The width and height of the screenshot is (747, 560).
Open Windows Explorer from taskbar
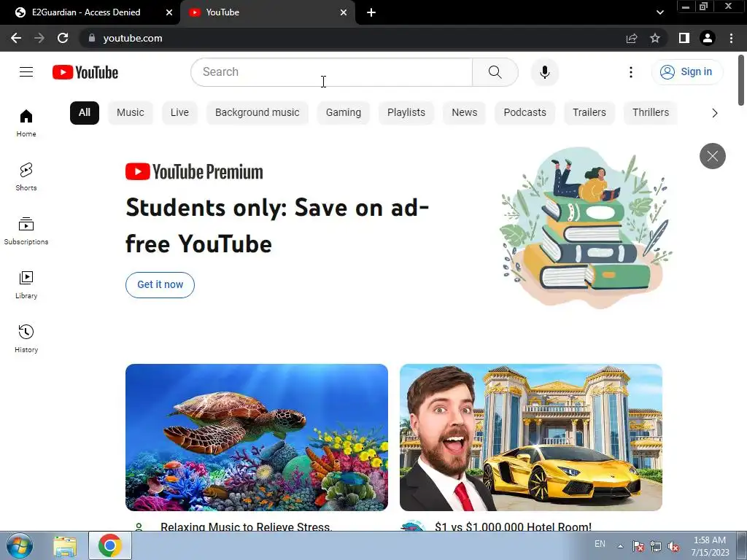click(x=65, y=545)
